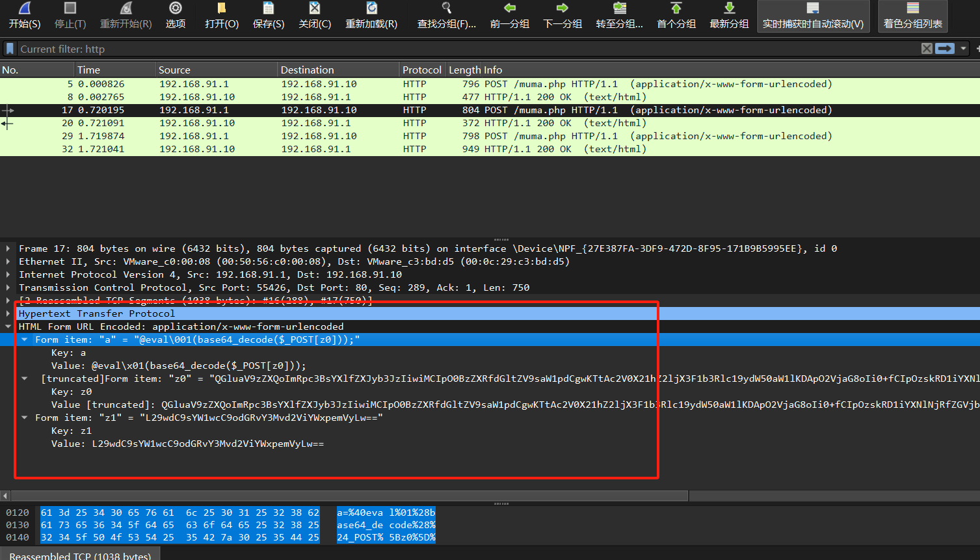Restart capture using 重新开始(R)
The width and height of the screenshot is (980, 560).
tap(126, 16)
